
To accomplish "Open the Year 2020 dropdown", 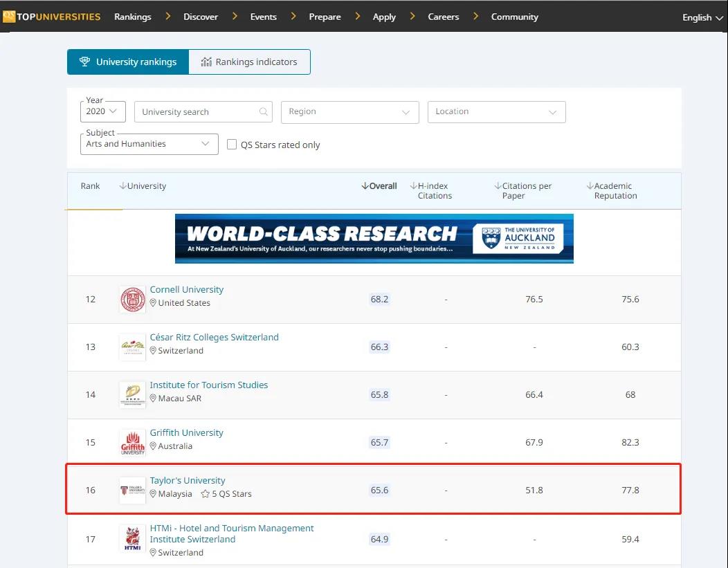I will coord(103,112).
